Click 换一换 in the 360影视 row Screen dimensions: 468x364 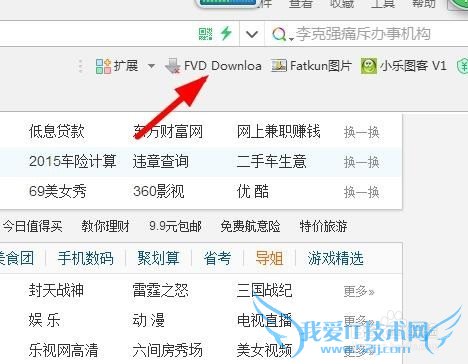(362, 192)
